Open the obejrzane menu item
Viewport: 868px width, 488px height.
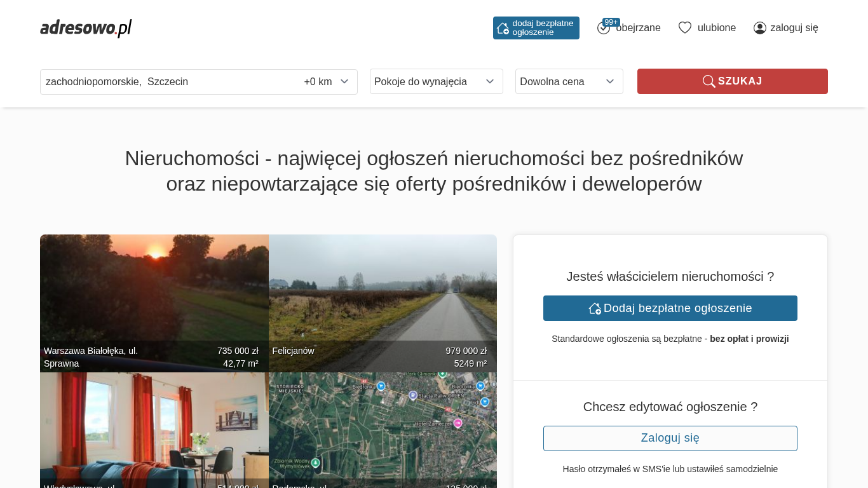[x=638, y=28]
